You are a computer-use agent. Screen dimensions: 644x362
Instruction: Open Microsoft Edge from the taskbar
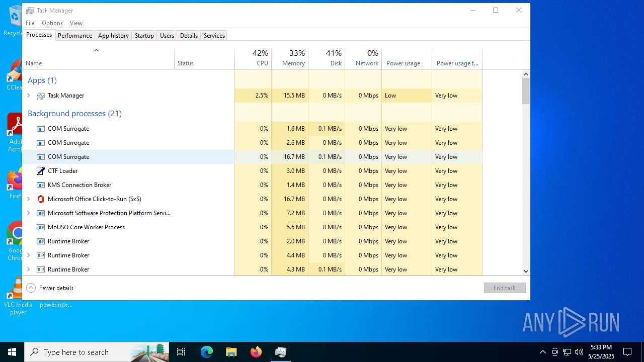tap(207, 352)
